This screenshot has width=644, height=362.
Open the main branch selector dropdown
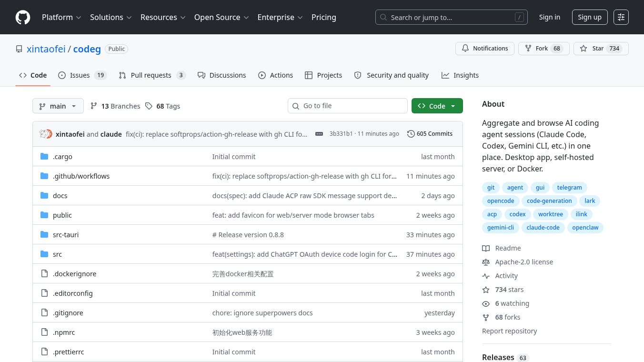click(x=58, y=106)
